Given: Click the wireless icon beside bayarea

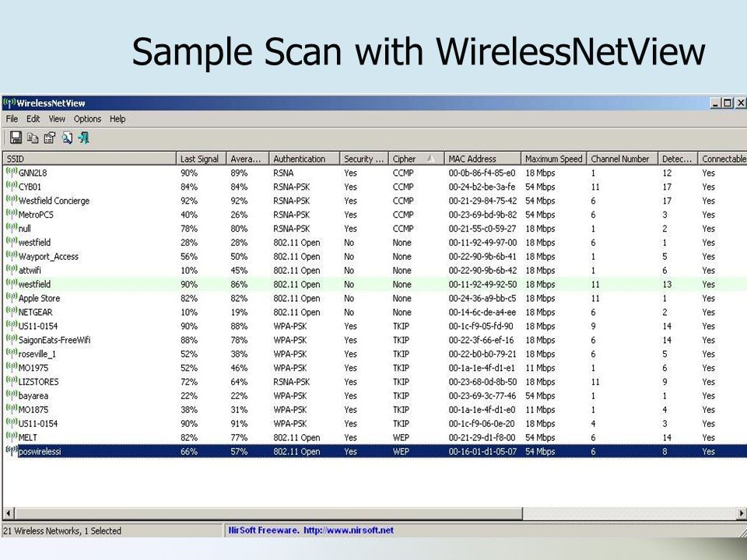Looking at the screenshot, I should click(12, 395).
